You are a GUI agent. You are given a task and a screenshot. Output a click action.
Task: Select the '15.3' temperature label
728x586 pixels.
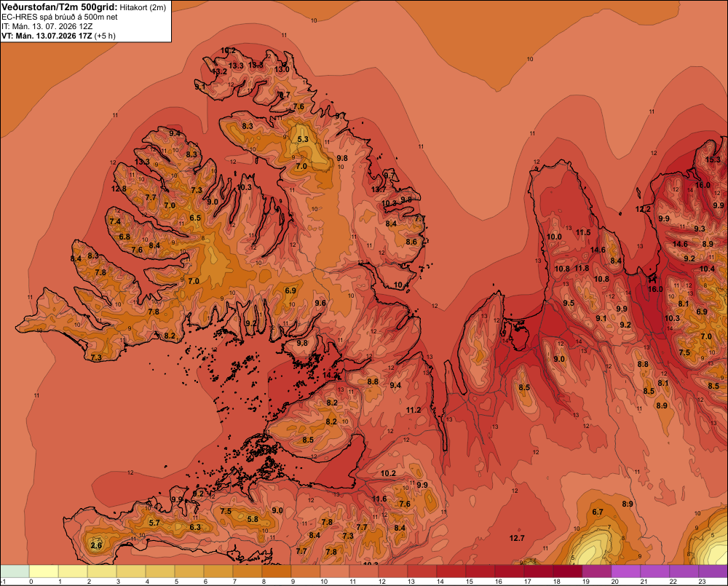[x=713, y=159]
